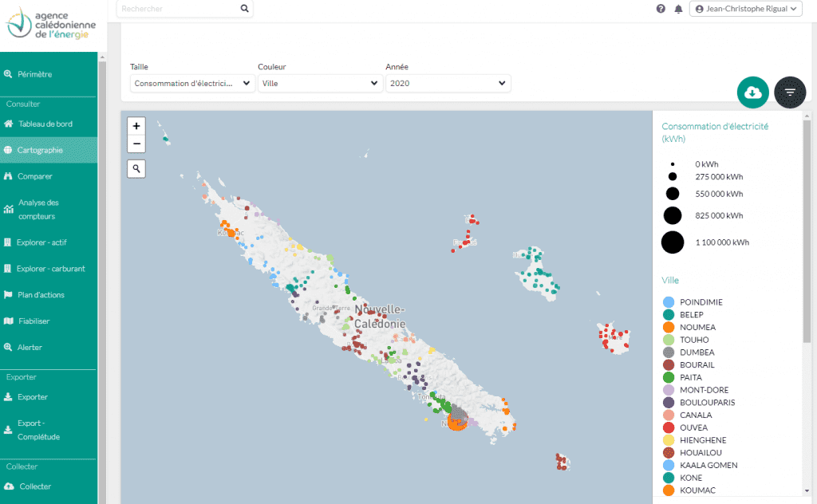817x504 pixels.
Task: Click the map search magnifier button
Action: click(136, 168)
